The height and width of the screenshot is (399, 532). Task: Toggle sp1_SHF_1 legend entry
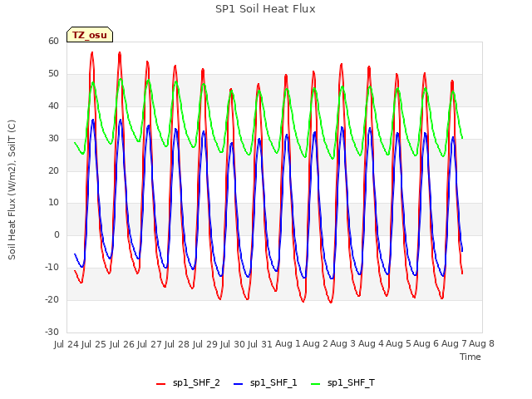point(265,383)
